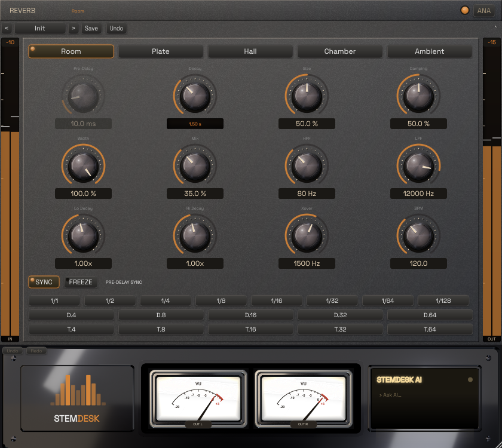Choose the 1/64 sync division
The height and width of the screenshot is (448, 502).
click(388, 301)
